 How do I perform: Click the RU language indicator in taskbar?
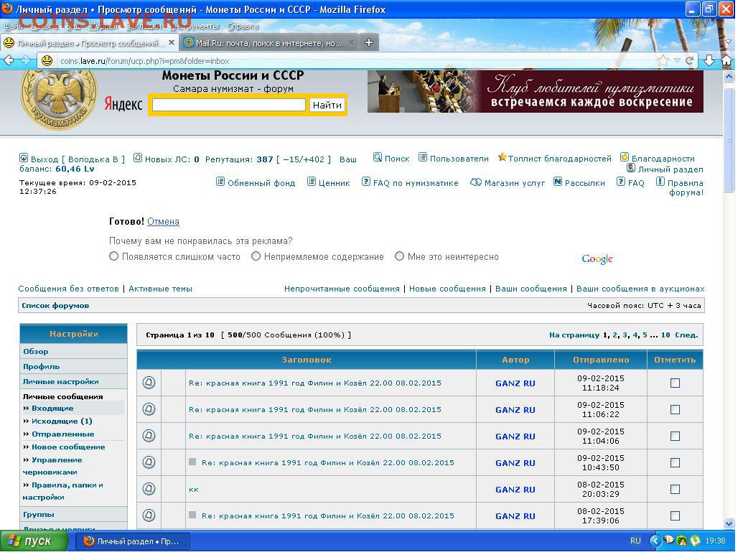point(635,541)
